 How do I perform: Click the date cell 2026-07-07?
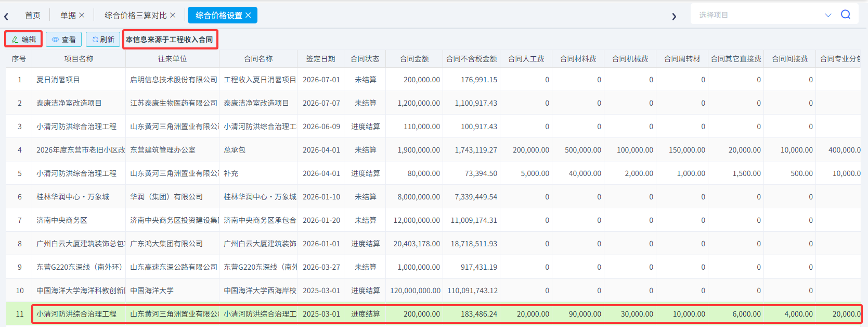(x=321, y=103)
